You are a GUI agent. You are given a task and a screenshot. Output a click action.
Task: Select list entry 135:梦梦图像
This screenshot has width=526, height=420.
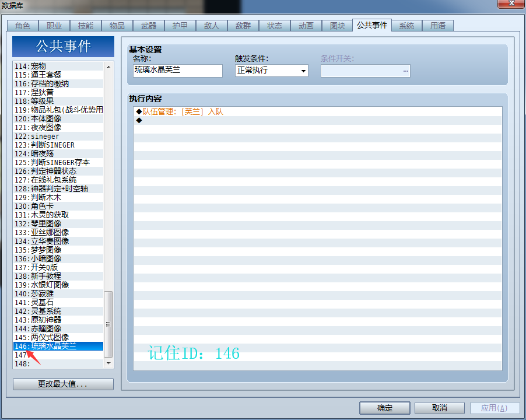pos(58,250)
